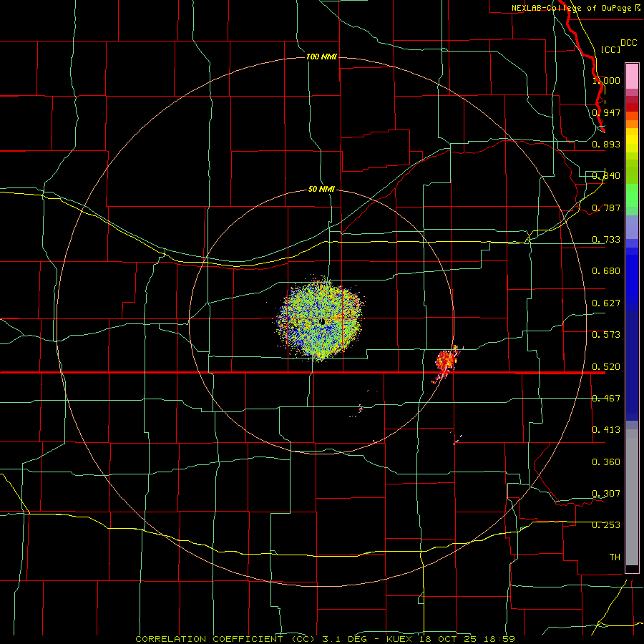The image size is (644, 644).
Task: Click the pink top segment of color bar
Action: click(632, 77)
